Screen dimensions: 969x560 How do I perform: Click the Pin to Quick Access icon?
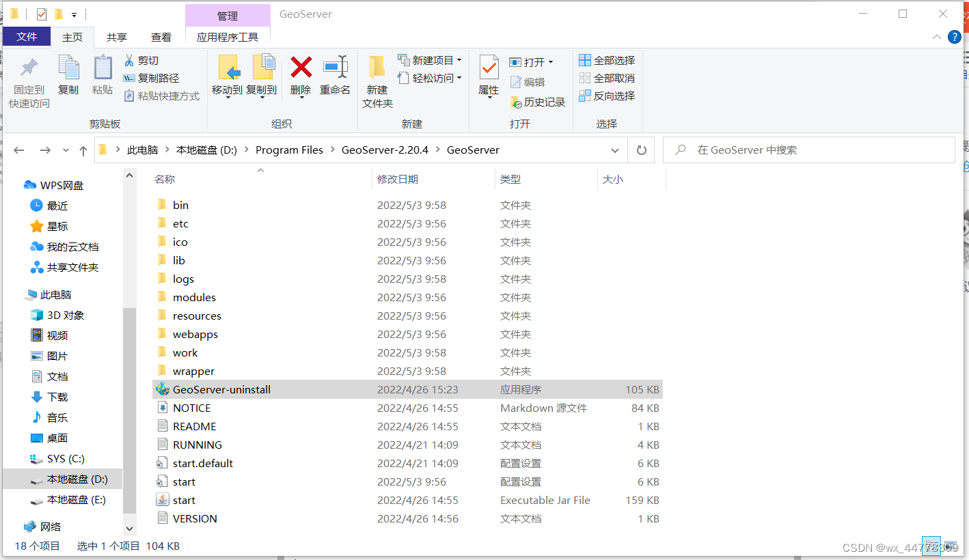coord(29,68)
